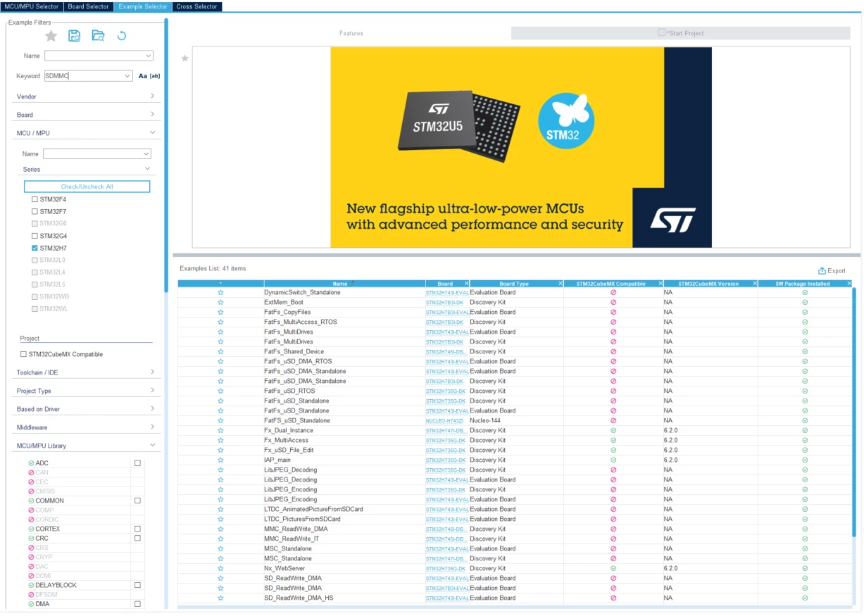864x616 pixels.
Task: Toggle the Aa match-case icon
Action: coord(143,76)
